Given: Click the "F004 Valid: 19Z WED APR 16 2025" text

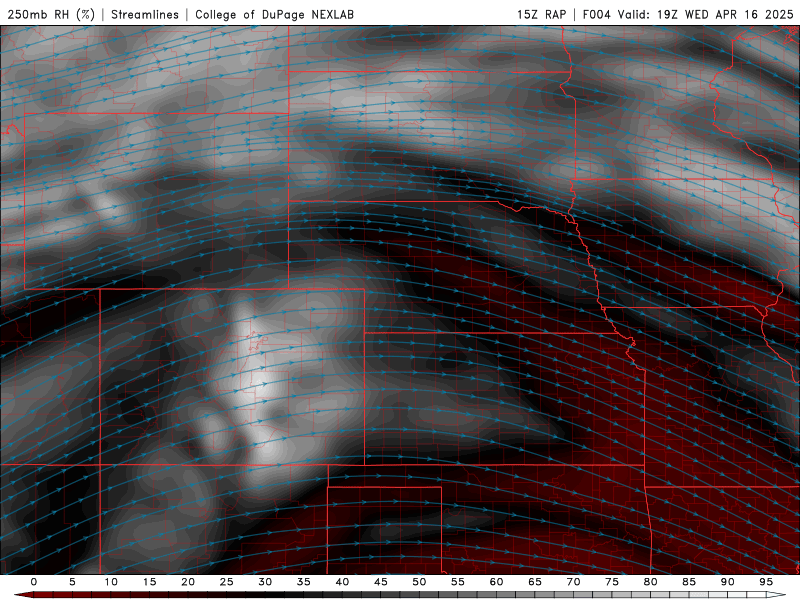Looking at the screenshot, I should click(688, 14).
